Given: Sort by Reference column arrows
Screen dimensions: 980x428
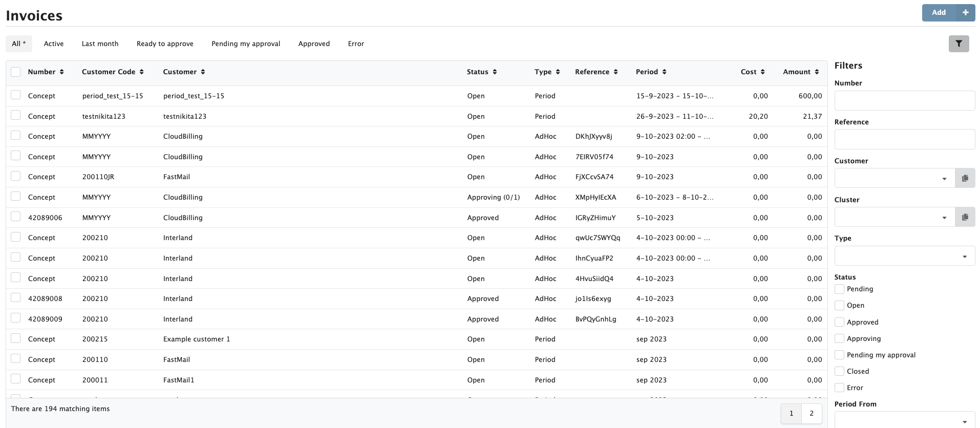Looking at the screenshot, I should 615,72.
